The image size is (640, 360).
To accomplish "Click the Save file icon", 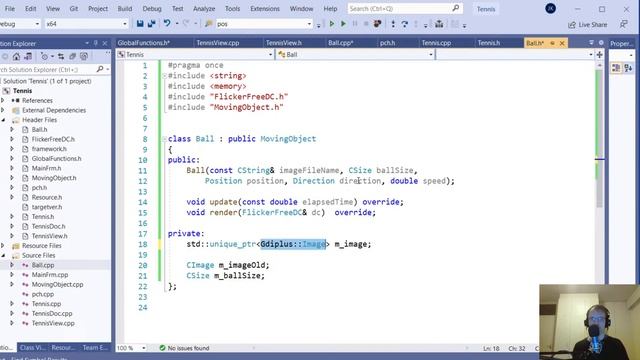I will 140,24.
